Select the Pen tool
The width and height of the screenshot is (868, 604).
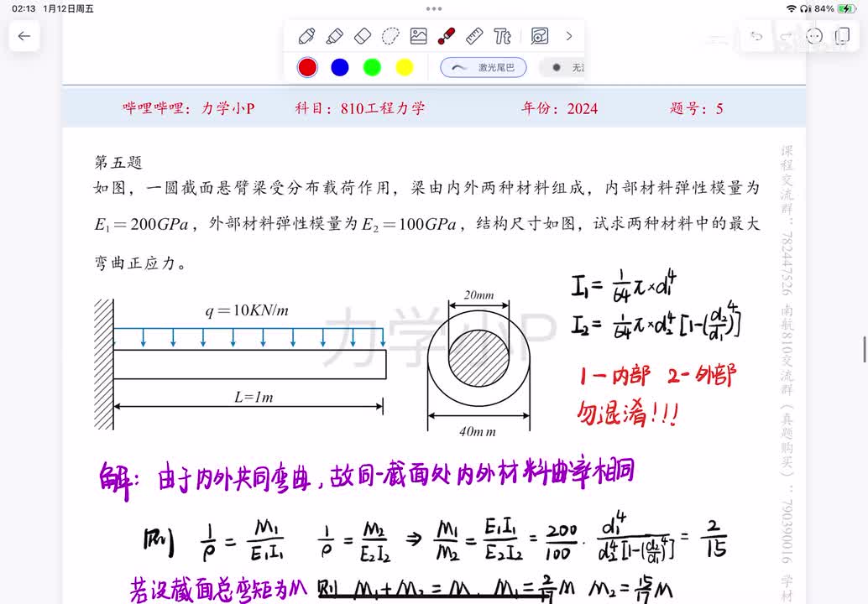click(x=306, y=37)
